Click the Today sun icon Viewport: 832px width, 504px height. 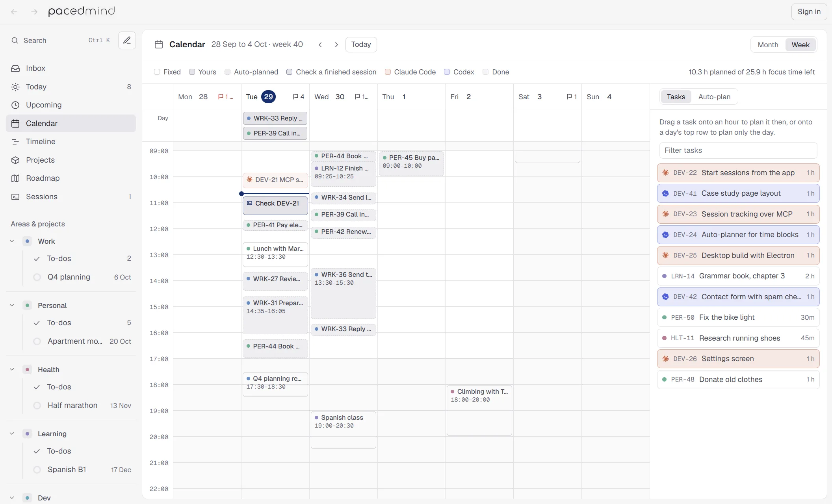(x=15, y=87)
